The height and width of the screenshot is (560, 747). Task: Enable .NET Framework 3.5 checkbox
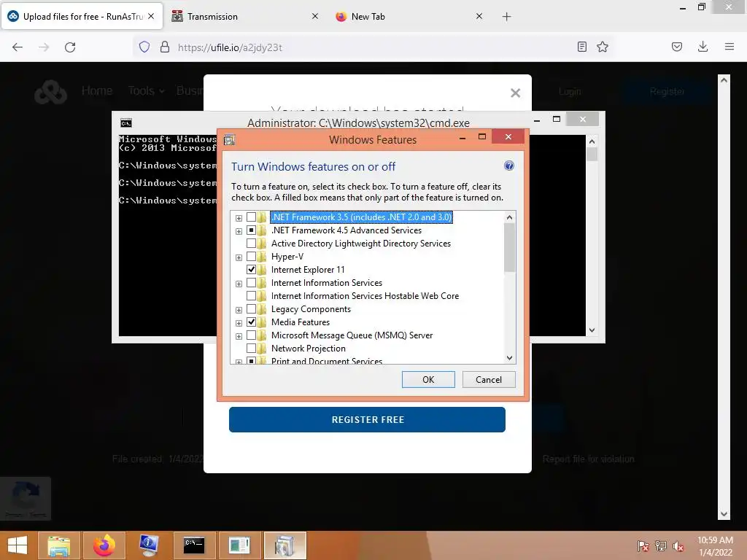[251, 217]
